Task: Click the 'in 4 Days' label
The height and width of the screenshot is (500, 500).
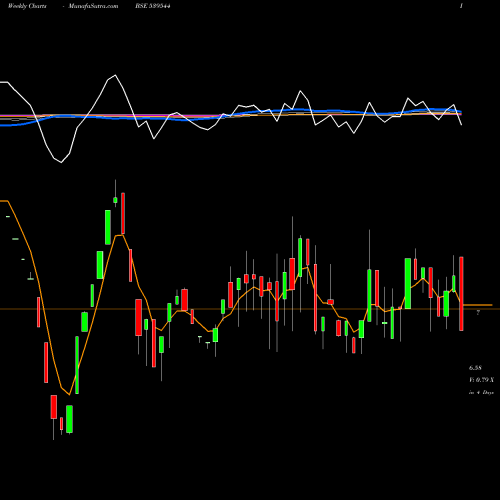Action: (481, 393)
